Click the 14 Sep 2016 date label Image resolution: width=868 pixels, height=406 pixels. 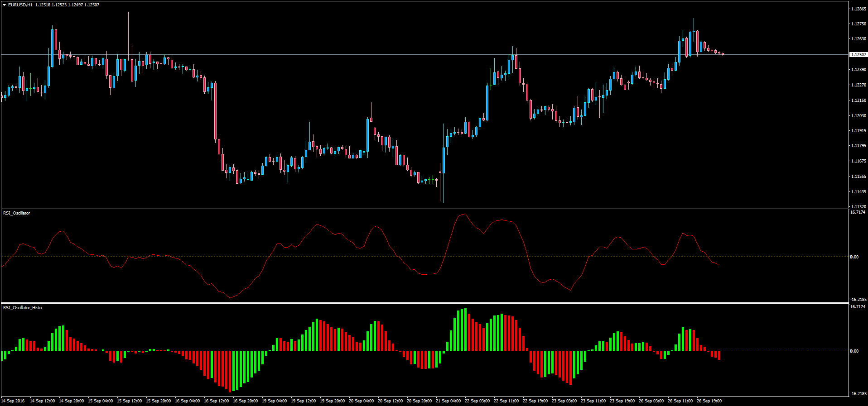(x=13, y=401)
